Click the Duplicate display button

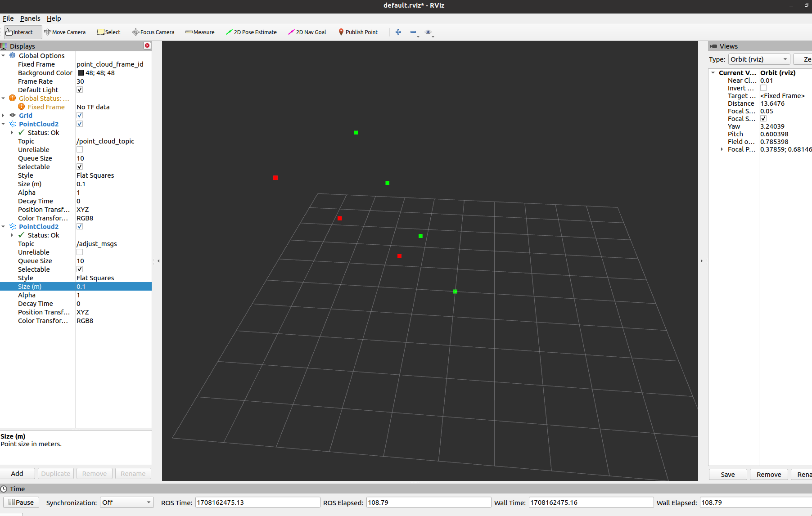[x=56, y=473]
